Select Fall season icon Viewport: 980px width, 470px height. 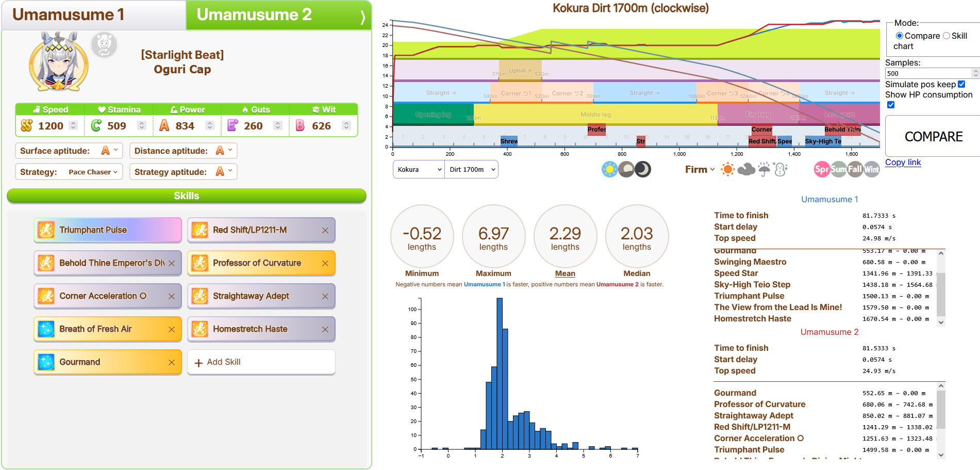855,169
